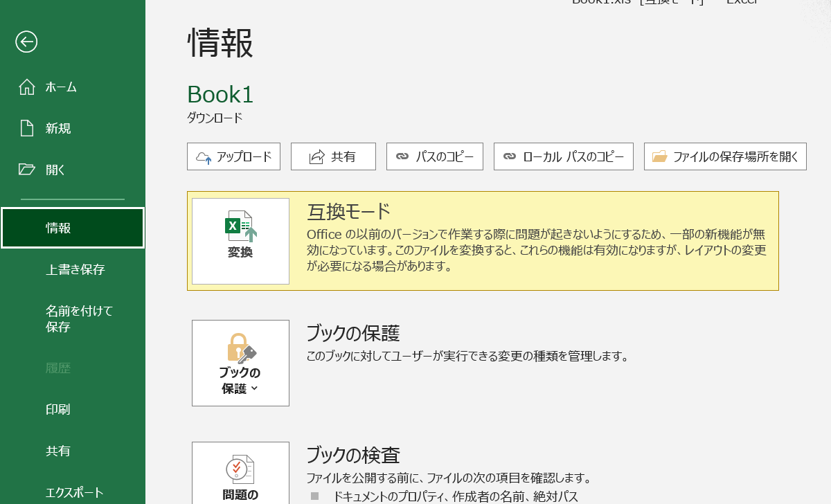Click the New document icon
Screen dimensions: 831x504
(27, 128)
